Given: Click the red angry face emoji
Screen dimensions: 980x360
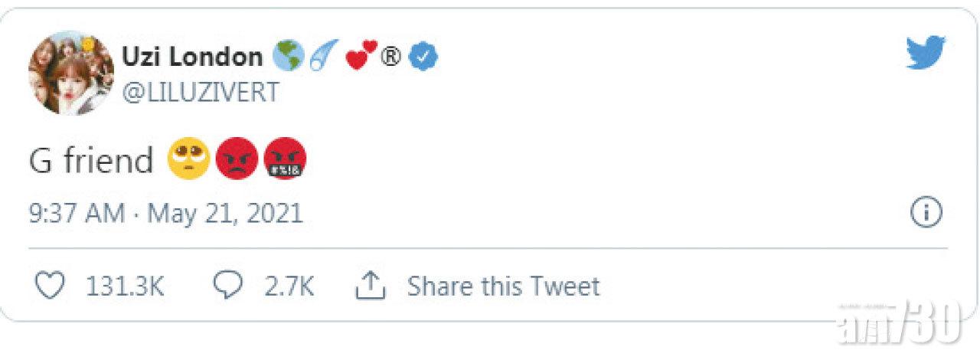Looking at the screenshot, I should point(237,161).
